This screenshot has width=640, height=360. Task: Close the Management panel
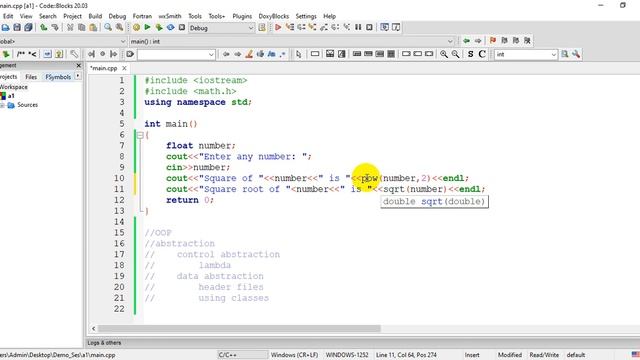pyautogui.click(x=79, y=66)
